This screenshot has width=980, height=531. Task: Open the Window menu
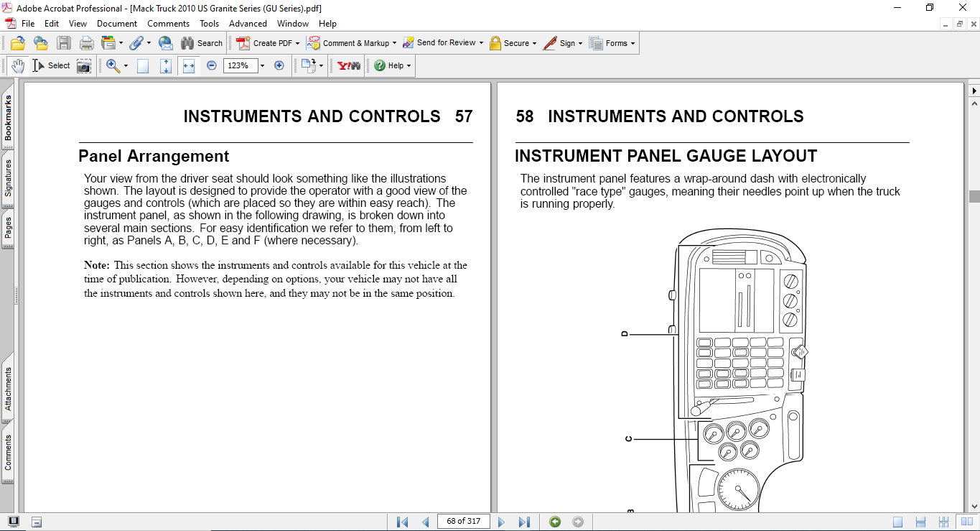293,24
